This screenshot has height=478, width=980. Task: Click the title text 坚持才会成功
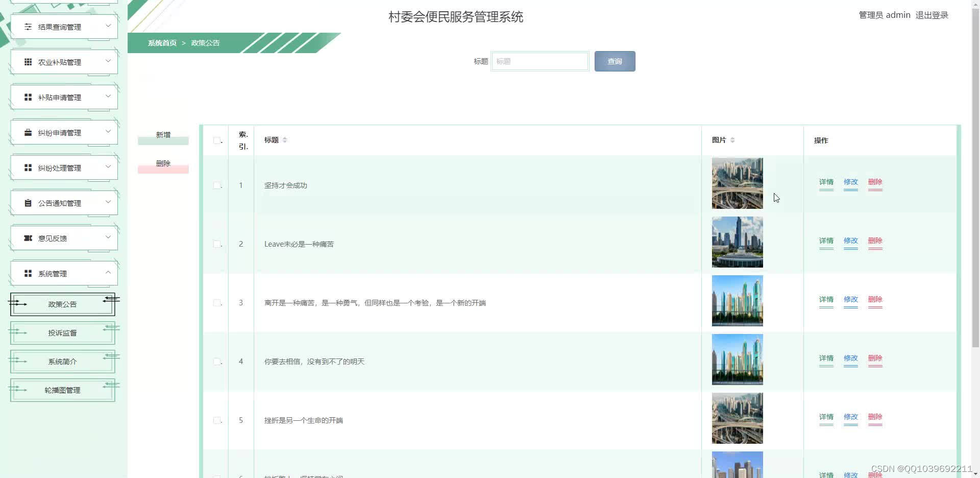(285, 185)
